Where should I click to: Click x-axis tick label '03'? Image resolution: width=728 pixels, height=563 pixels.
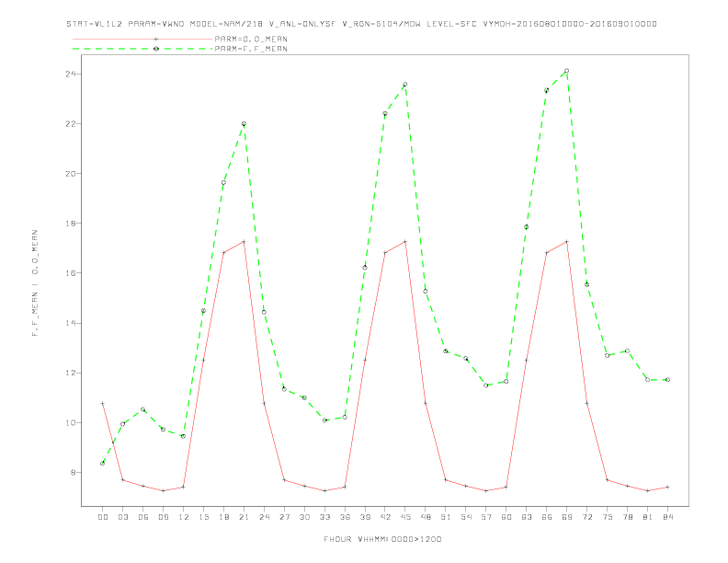pyautogui.click(x=122, y=517)
